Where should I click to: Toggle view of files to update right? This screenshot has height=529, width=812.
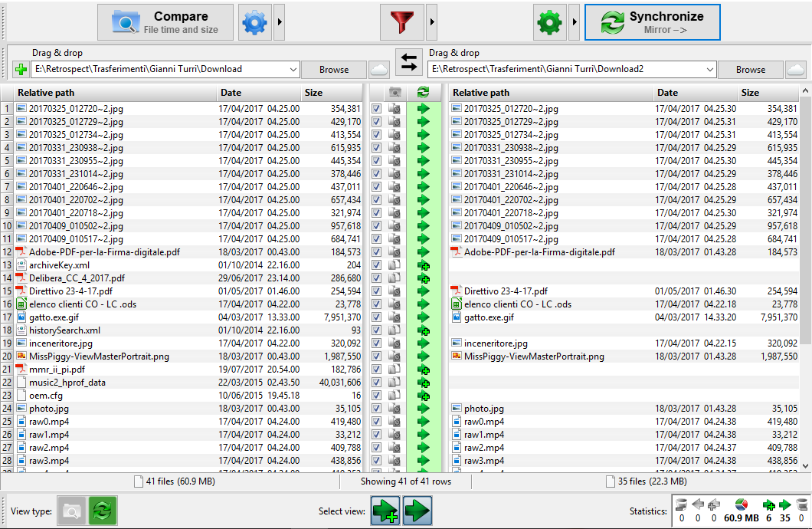tap(417, 511)
